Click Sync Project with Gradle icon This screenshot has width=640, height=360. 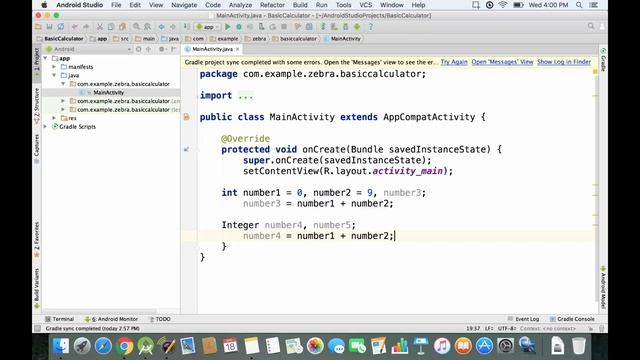point(323,27)
